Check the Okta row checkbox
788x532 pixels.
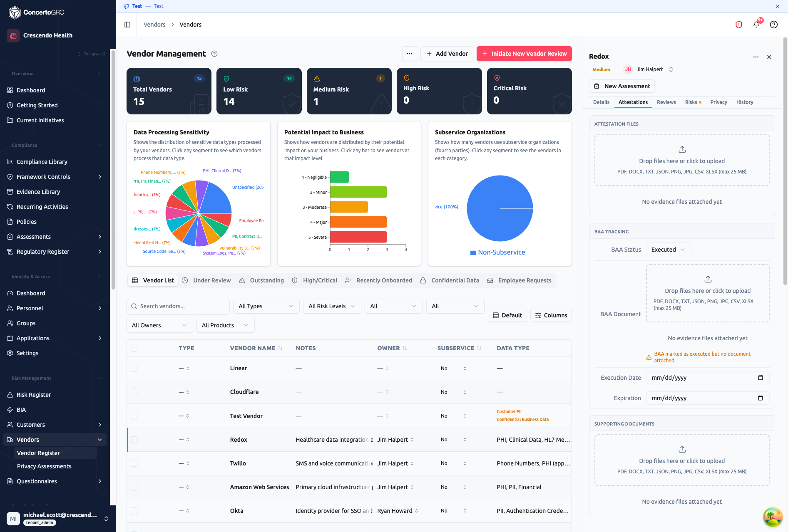coord(134,511)
